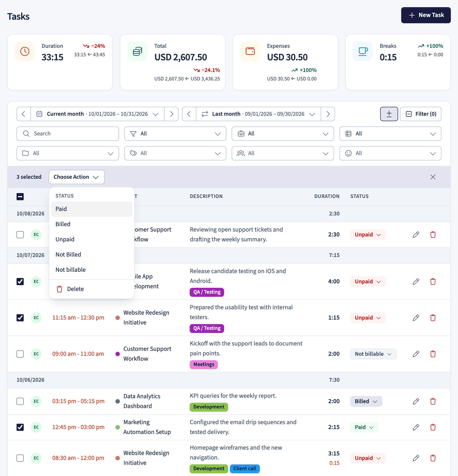This screenshot has width=458, height=476.
Task: Edit the 1:15 Website Redesign task
Action: click(416, 318)
